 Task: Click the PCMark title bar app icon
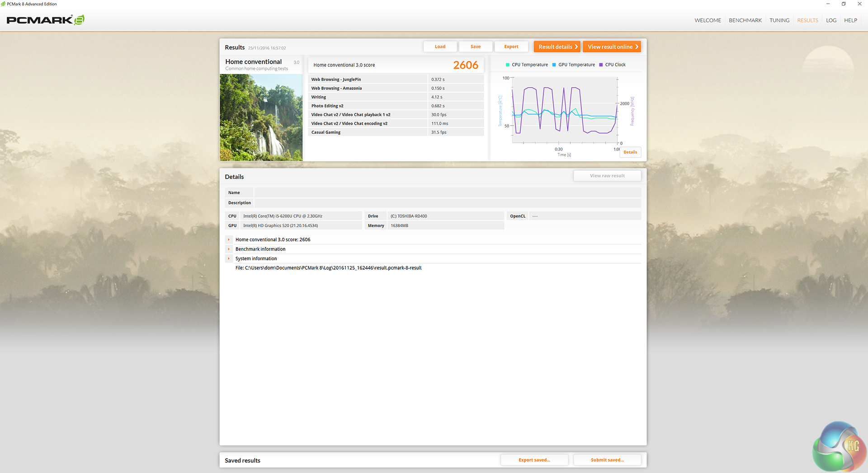(3, 4)
